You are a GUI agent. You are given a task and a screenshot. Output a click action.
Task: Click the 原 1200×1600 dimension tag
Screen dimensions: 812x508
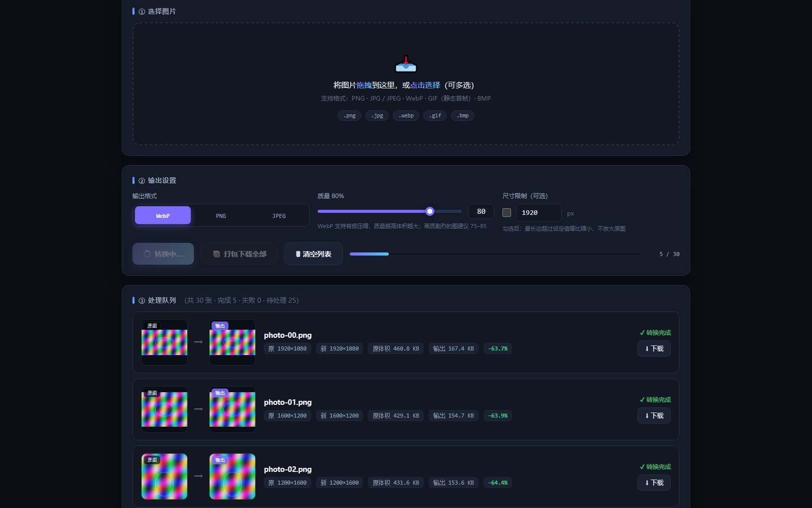coord(287,483)
